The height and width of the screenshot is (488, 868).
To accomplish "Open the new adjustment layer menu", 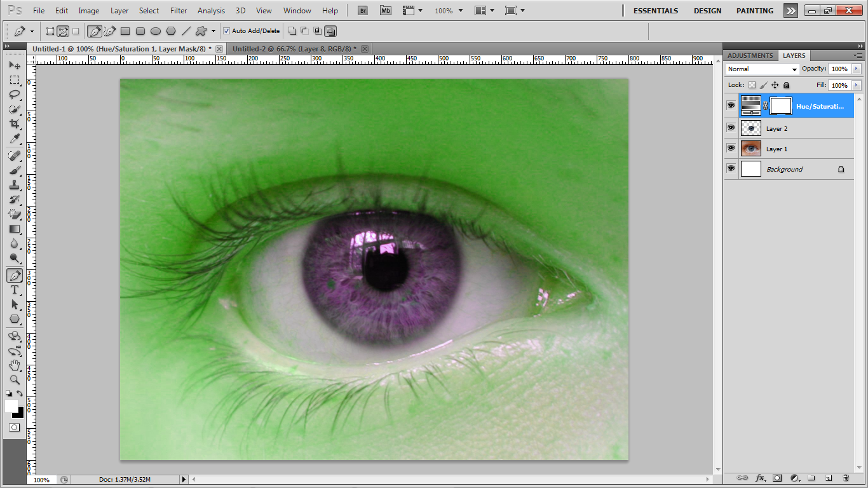I will 794,478.
